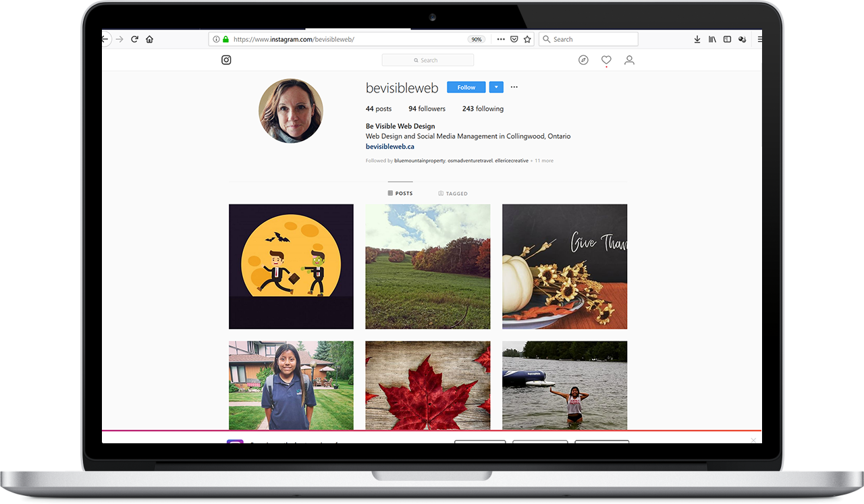
Task: Open the Give Thanks pumpkin post
Action: pyautogui.click(x=564, y=267)
